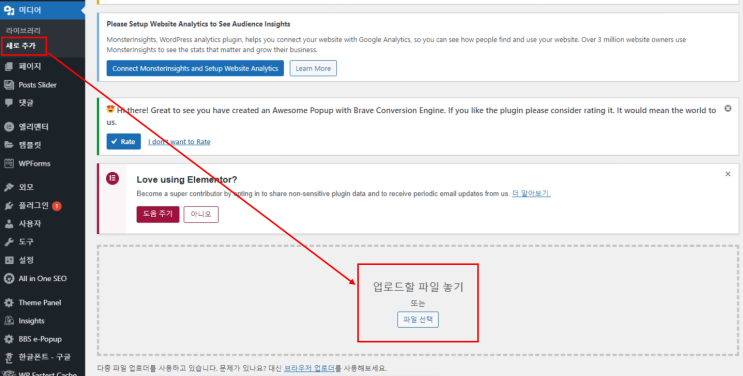Screen dimensions: 743x376
Task: Click the Korean font Google icon
Action: pyautogui.click(x=9, y=357)
